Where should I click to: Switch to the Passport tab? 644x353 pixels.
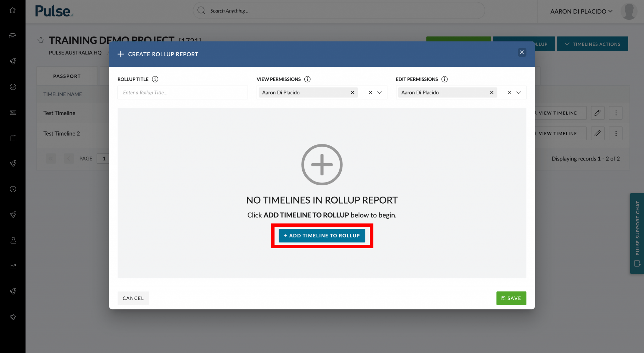(x=67, y=76)
